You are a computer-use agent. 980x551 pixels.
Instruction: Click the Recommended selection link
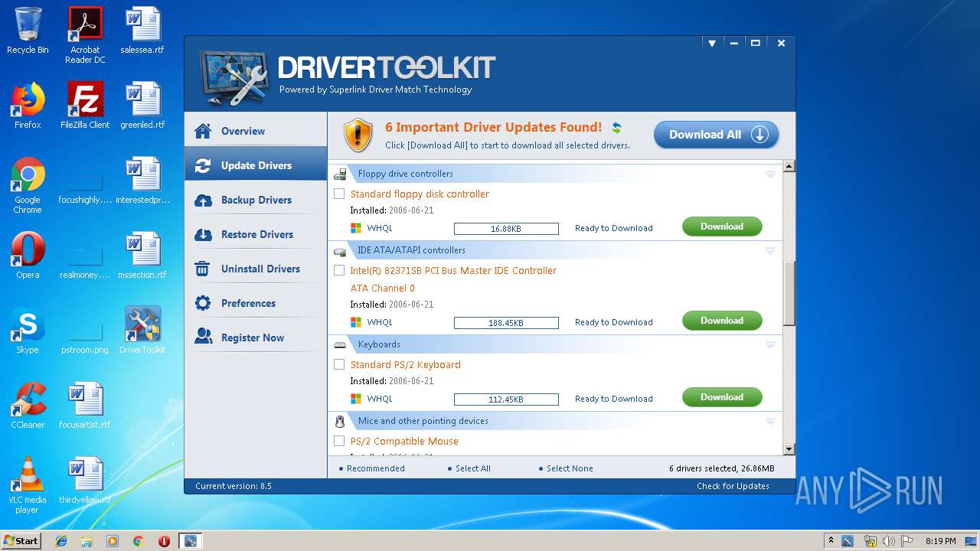[x=375, y=468]
